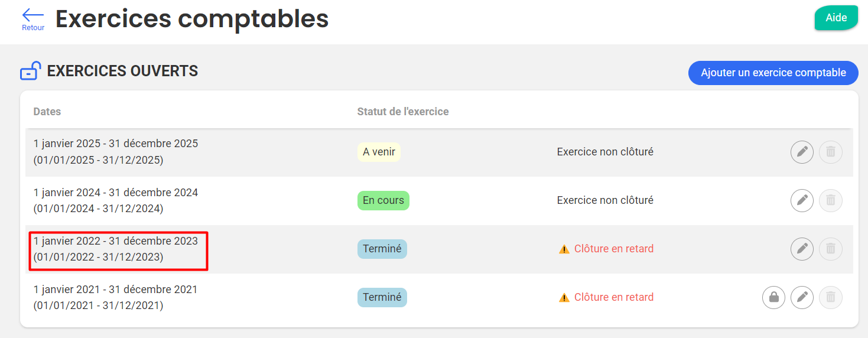This screenshot has height=338, width=868.
Task: Open the Aide help button
Action: pos(836,18)
